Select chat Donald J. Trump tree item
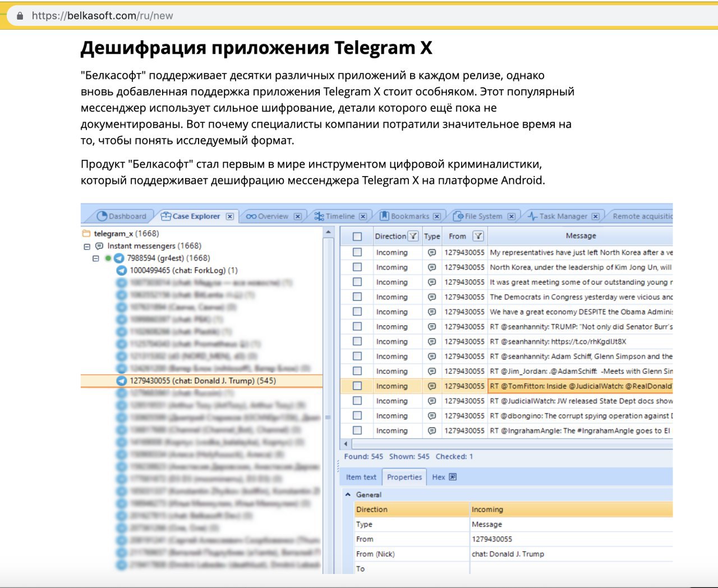The image size is (718, 588). point(202,381)
